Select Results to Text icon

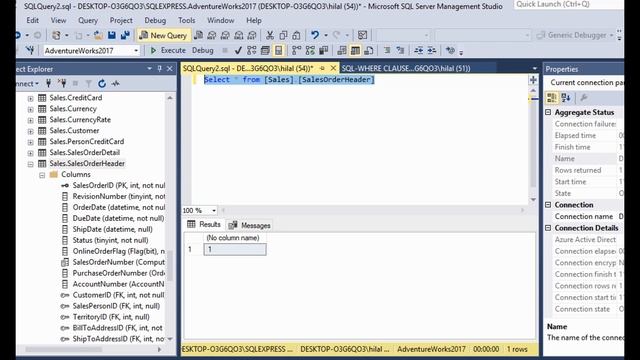click(x=342, y=51)
